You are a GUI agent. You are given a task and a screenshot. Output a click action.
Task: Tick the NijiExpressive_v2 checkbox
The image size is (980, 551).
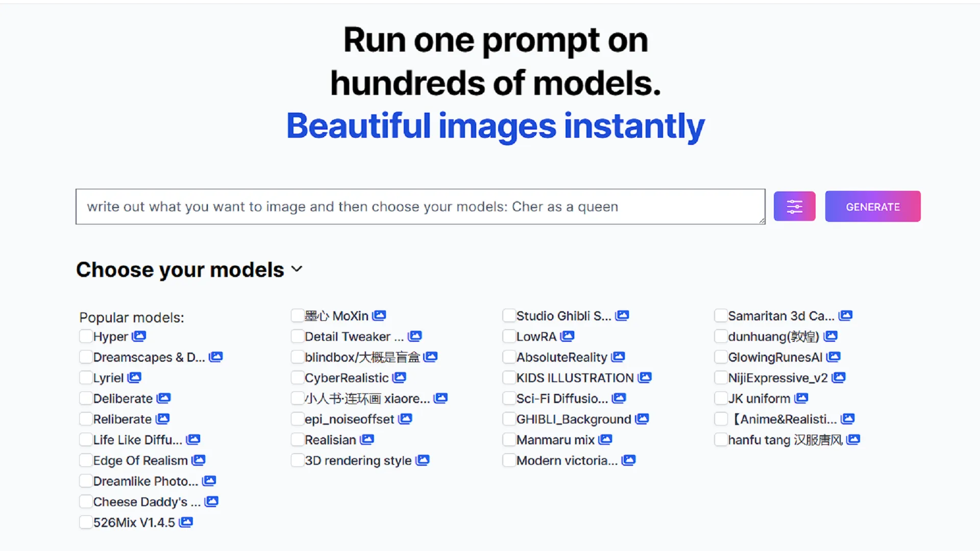721,378
